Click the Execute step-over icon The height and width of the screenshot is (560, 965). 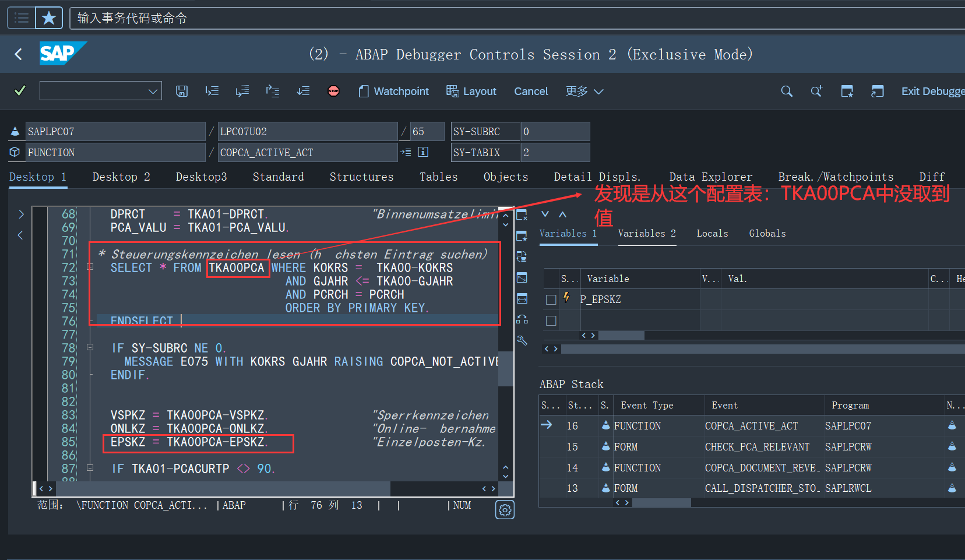click(242, 91)
